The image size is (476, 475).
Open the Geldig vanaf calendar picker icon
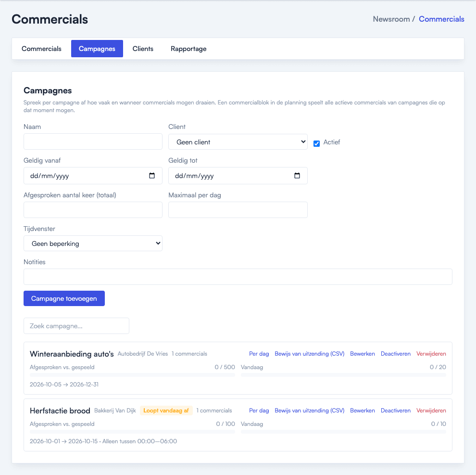[x=152, y=176]
